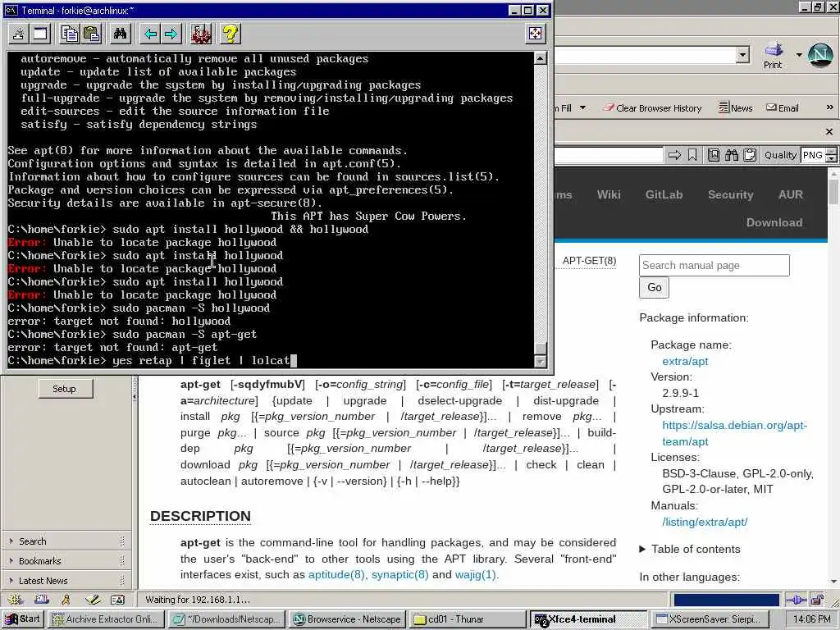Expand Table of contents disclosure triangle

coord(642,549)
